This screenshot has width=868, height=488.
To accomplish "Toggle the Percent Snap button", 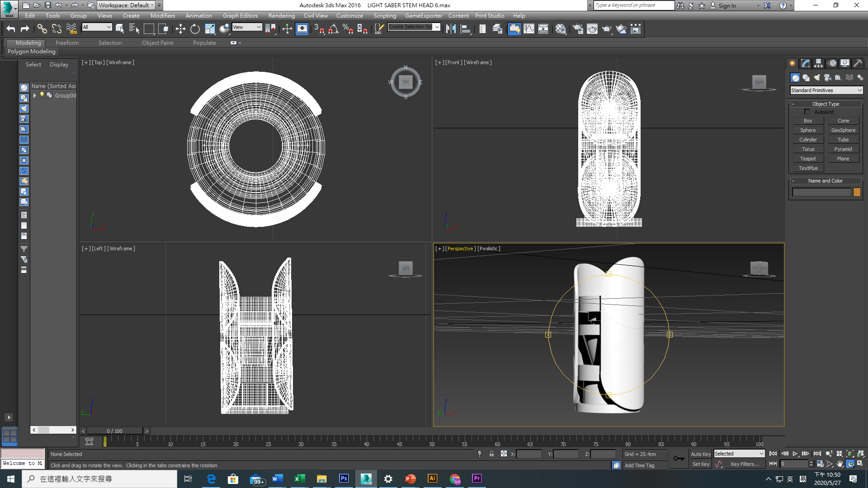I will pos(348,29).
